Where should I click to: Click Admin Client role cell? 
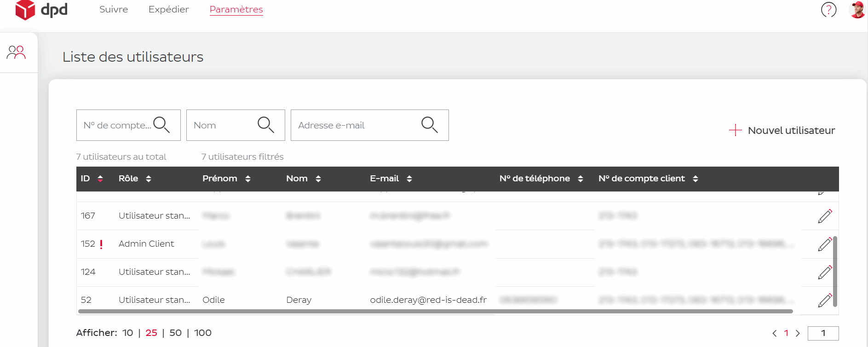146,244
